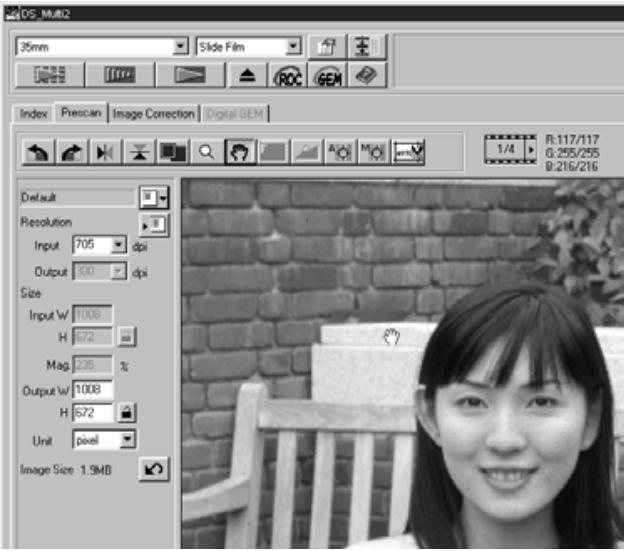
Task: Expand the Input resolution dropdown showing 705
Action: point(119,244)
